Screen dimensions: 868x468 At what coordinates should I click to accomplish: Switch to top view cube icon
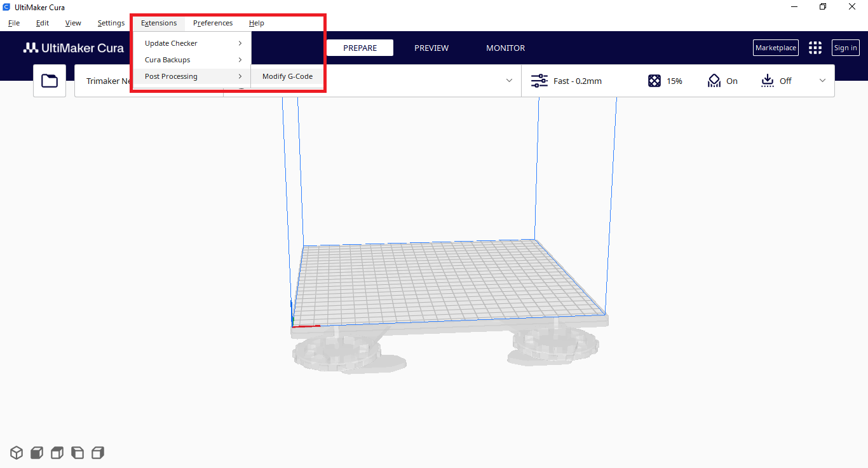tap(57, 453)
